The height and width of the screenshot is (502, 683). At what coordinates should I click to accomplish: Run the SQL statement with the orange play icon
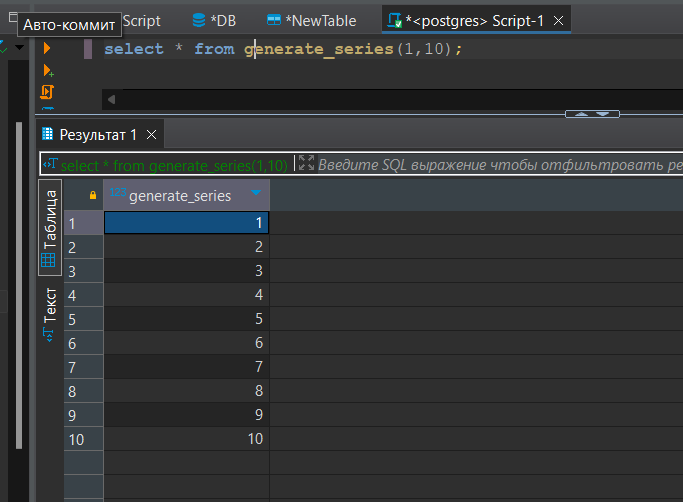click(x=47, y=48)
